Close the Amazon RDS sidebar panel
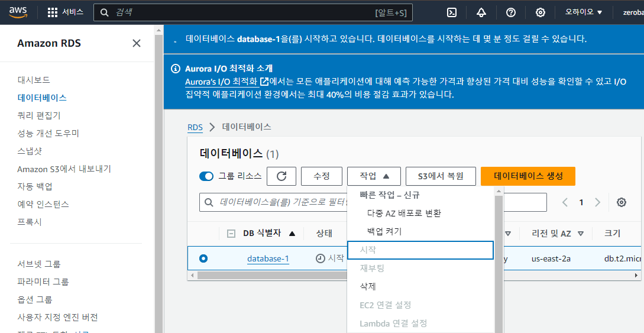This screenshot has width=644, height=333. (x=137, y=43)
